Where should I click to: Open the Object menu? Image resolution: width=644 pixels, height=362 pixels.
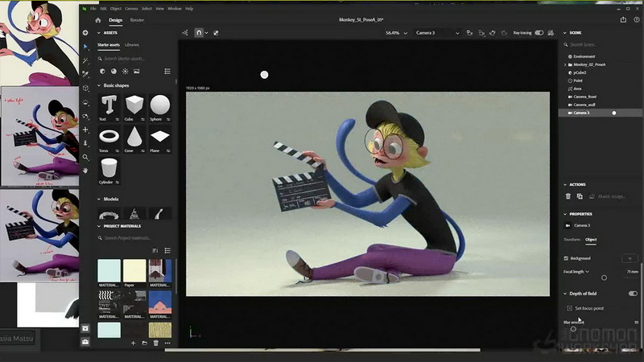pos(115,8)
